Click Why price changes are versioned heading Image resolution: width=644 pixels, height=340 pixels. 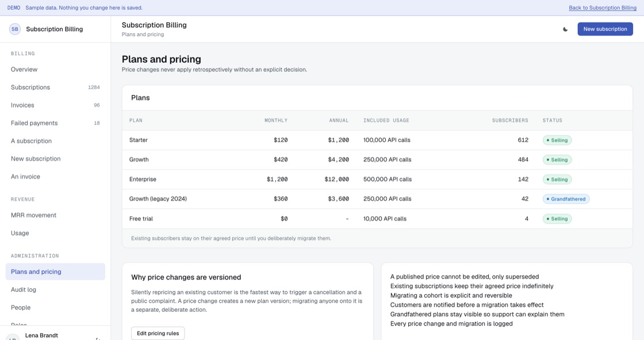186,277
